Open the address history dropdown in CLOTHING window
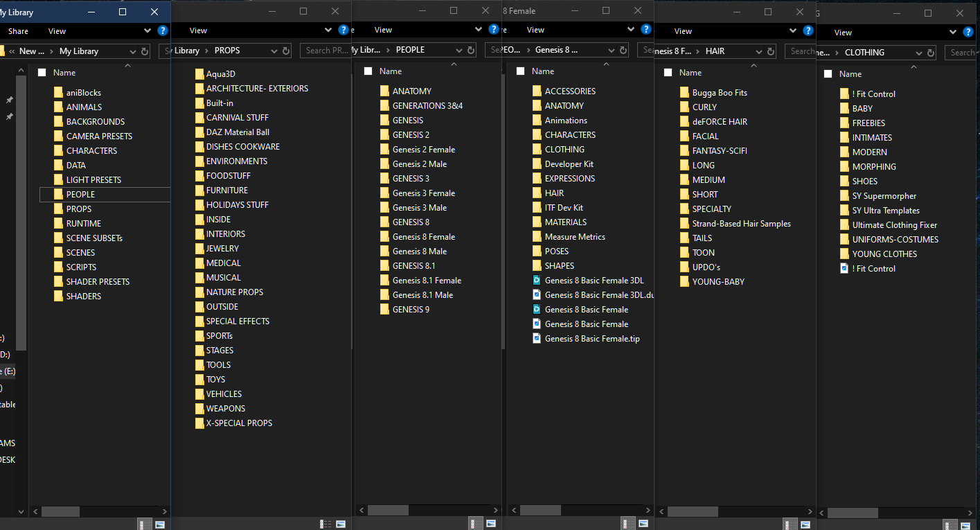The height and width of the screenshot is (530, 980). pyautogui.click(x=918, y=53)
